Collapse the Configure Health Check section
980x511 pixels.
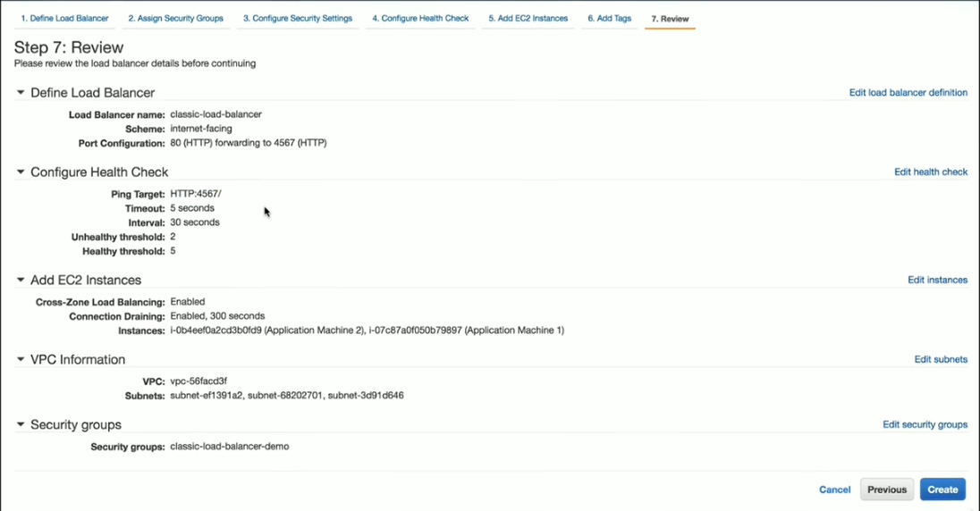(x=21, y=172)
